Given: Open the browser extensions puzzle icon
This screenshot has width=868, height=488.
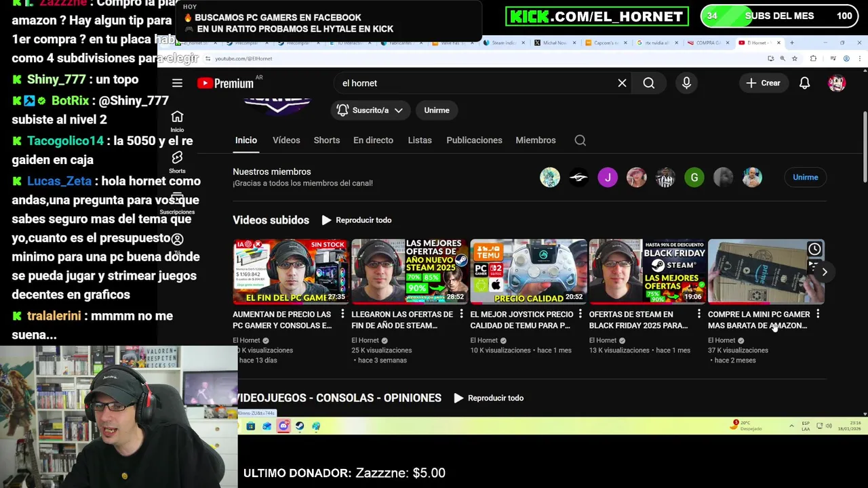Looking at the screenshot, I should tap(813, 58).
